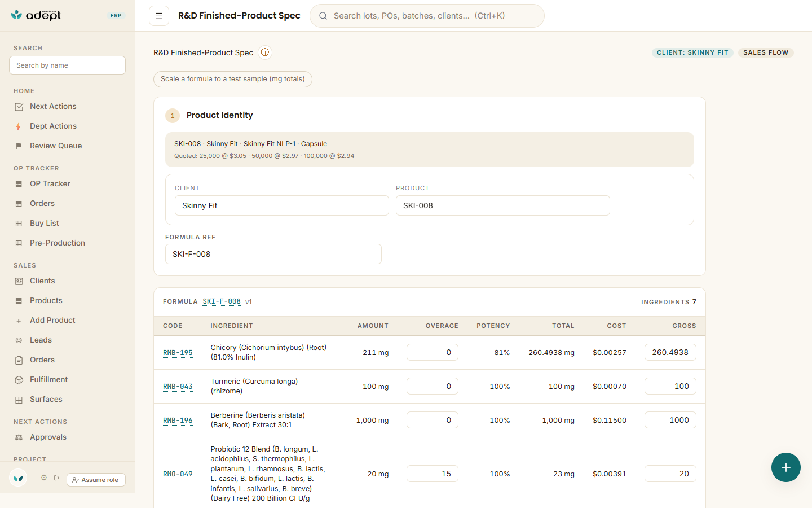Edit the gross field for Probiotic 12 Blend
812x508 pixels.
coord(670,474)
